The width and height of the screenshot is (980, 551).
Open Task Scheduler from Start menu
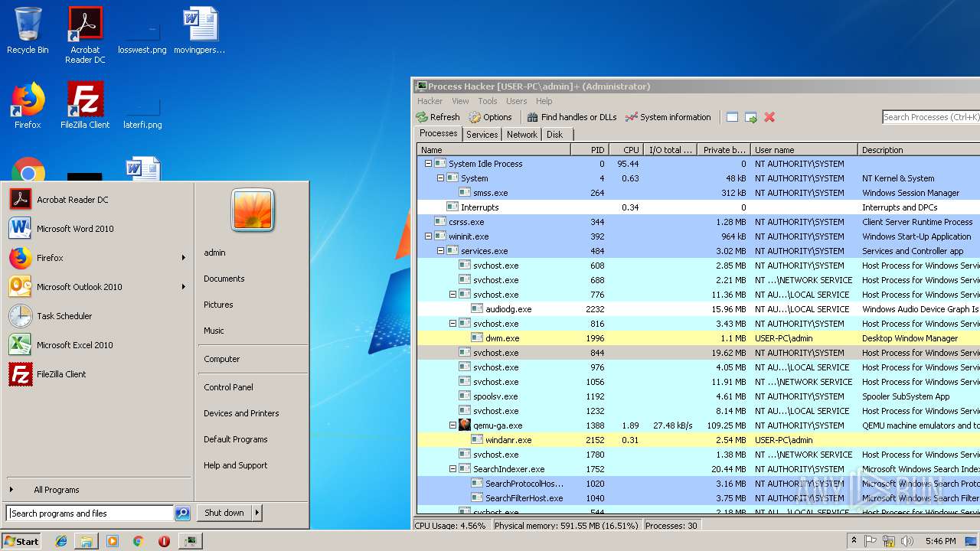click(98, 316)
